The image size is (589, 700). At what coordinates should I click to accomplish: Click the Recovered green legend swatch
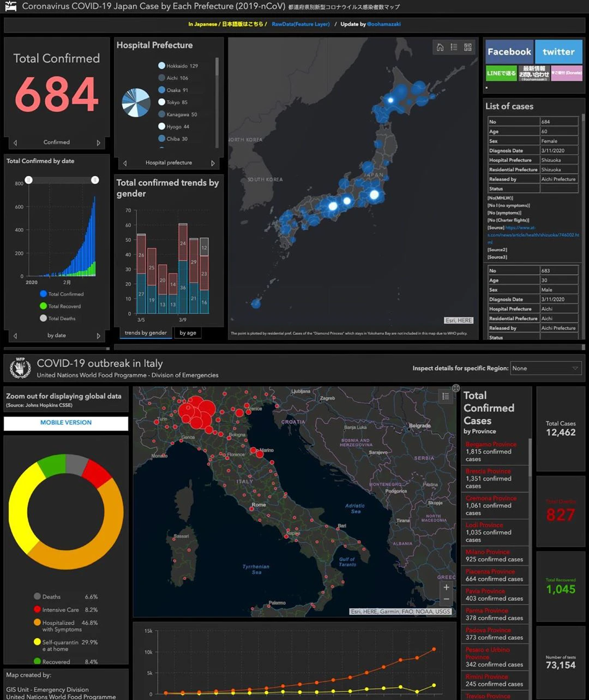coord(37,661)
